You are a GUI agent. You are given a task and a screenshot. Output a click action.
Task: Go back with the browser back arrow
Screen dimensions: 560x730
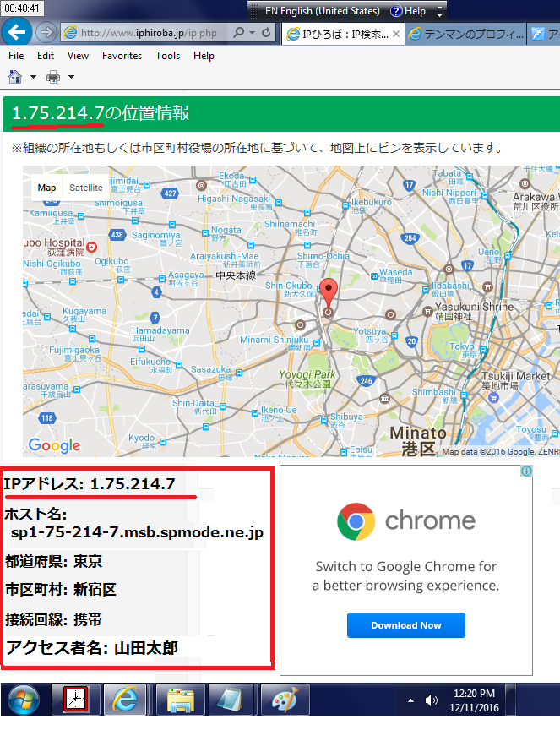(17, 32)
